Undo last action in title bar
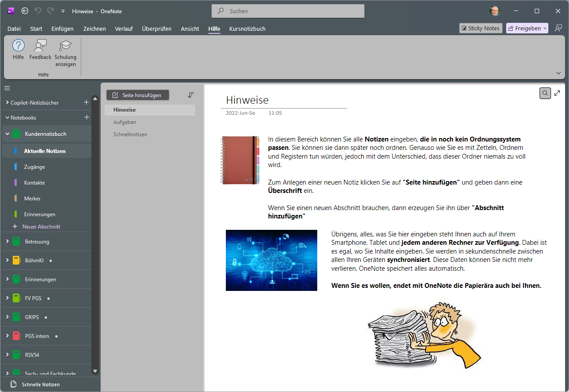Screen dimensions: 569x392 point(38,11)
